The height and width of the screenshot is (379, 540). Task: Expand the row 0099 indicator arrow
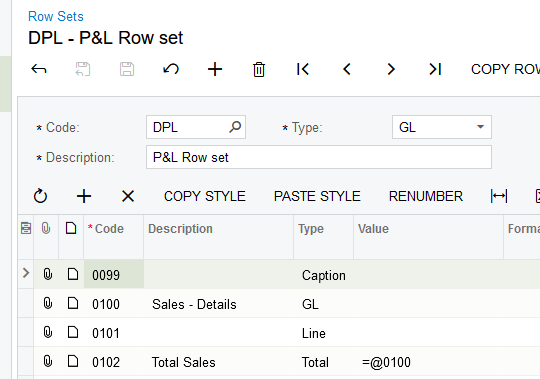(26, 273)
